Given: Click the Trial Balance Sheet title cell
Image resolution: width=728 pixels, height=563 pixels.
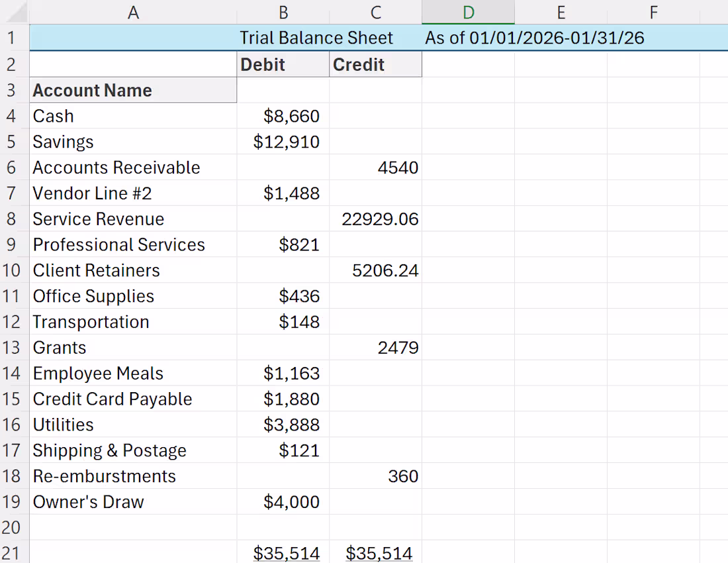Looking at the screenshot, I should click(x=316, y=38).
